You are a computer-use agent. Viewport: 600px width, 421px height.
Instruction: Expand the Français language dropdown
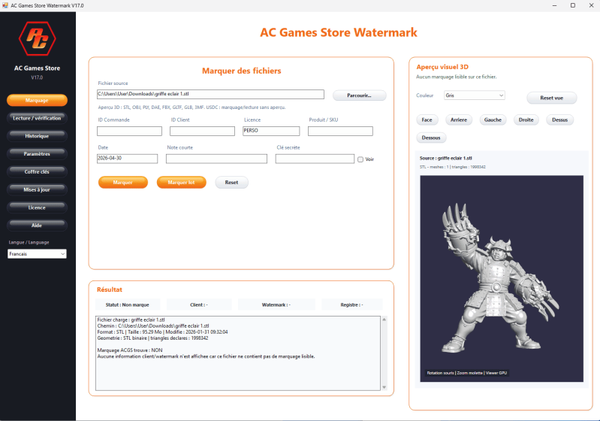[x=37, y=254]
